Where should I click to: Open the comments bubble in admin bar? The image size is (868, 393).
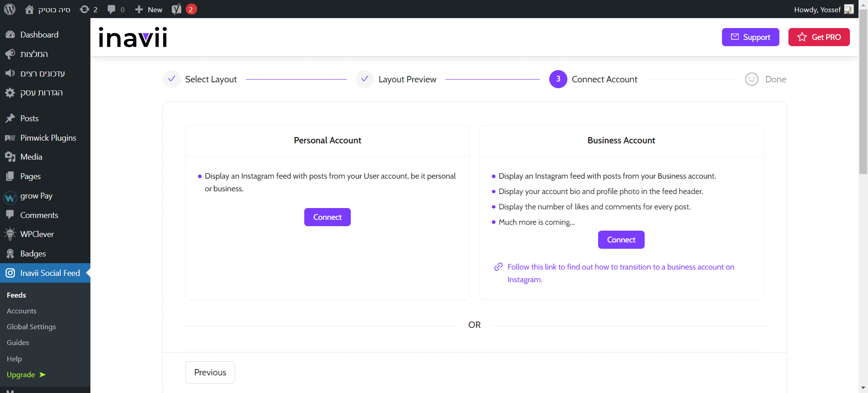pos(111,9)
